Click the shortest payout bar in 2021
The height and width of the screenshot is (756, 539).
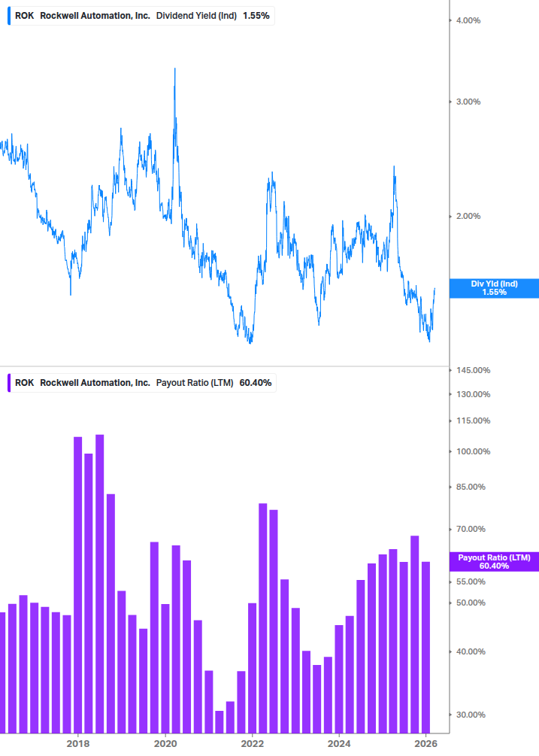coord(220,721)
